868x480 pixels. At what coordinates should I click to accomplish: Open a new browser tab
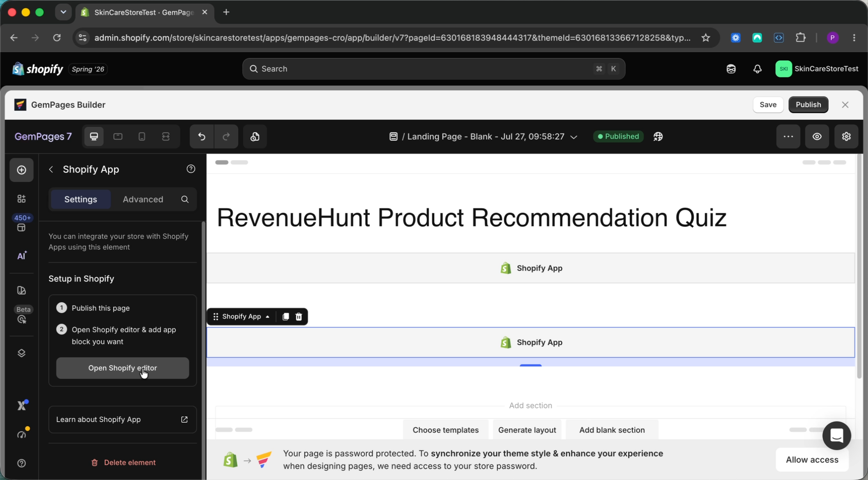coord(226,12)
